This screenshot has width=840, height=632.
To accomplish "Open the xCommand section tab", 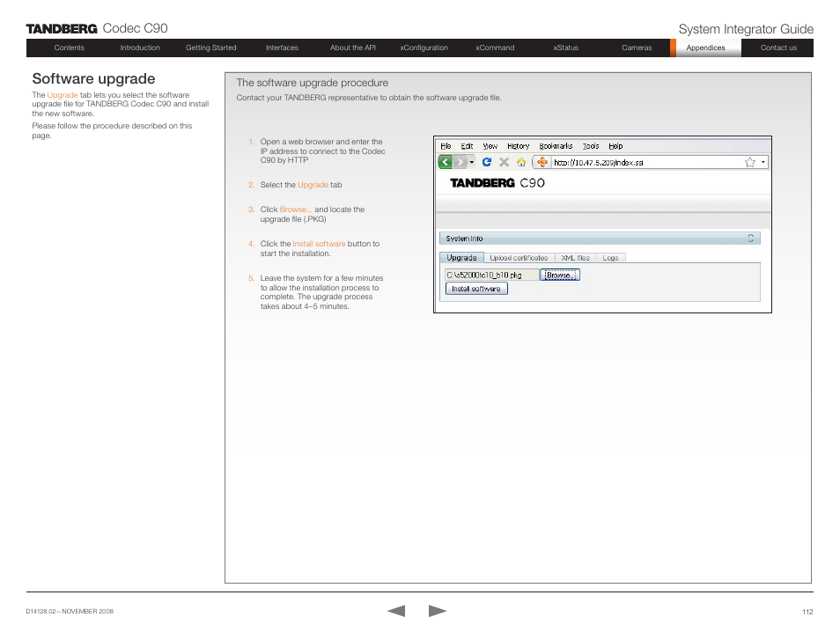I will tap(495, 48).
